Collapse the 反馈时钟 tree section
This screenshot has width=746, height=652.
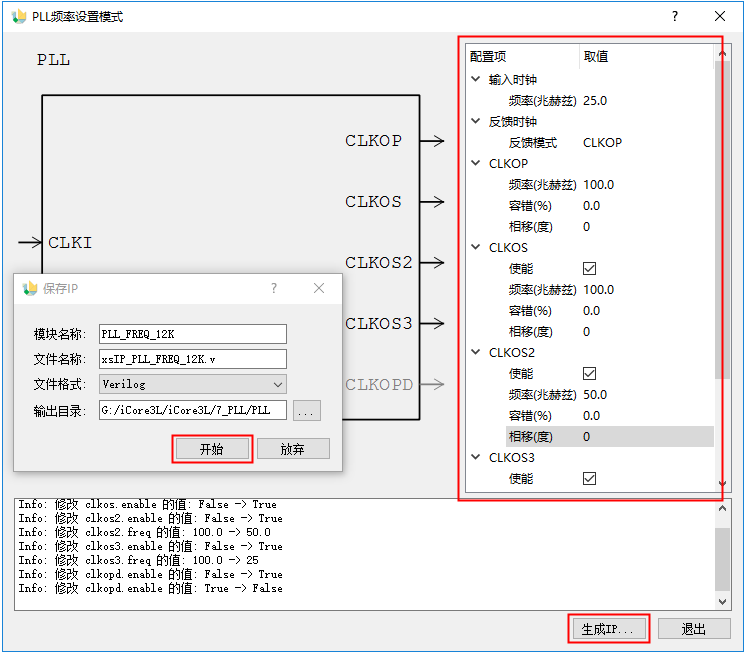475,121
